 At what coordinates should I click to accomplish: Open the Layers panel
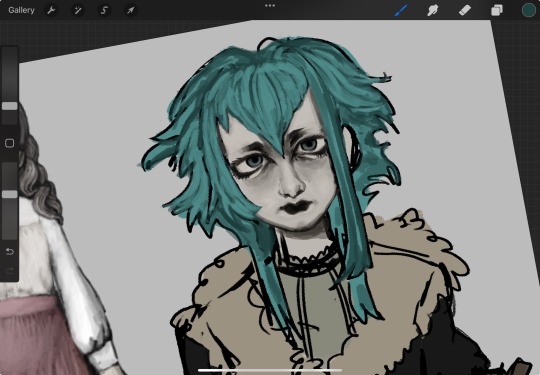497,10
